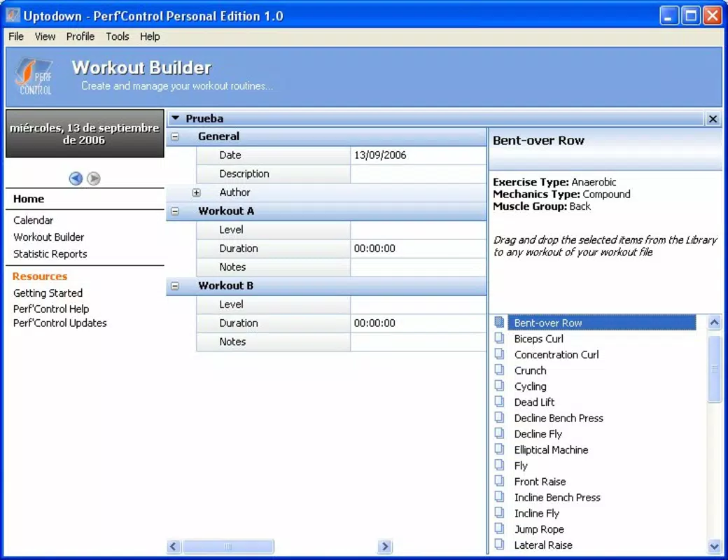728x560 pixels.
Task: Click the forward navigation arrow icon
Action: click(x=94, y=178)
